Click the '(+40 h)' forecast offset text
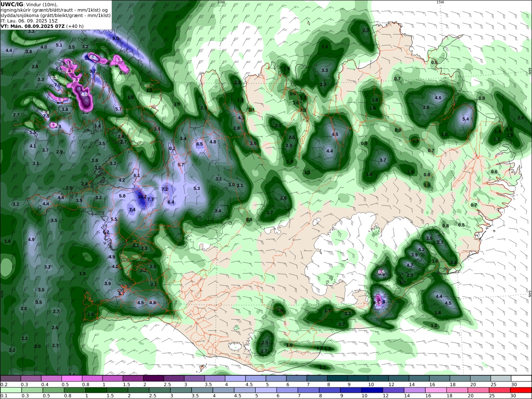This screenshot has width=532, height=399. pos(75,26)
